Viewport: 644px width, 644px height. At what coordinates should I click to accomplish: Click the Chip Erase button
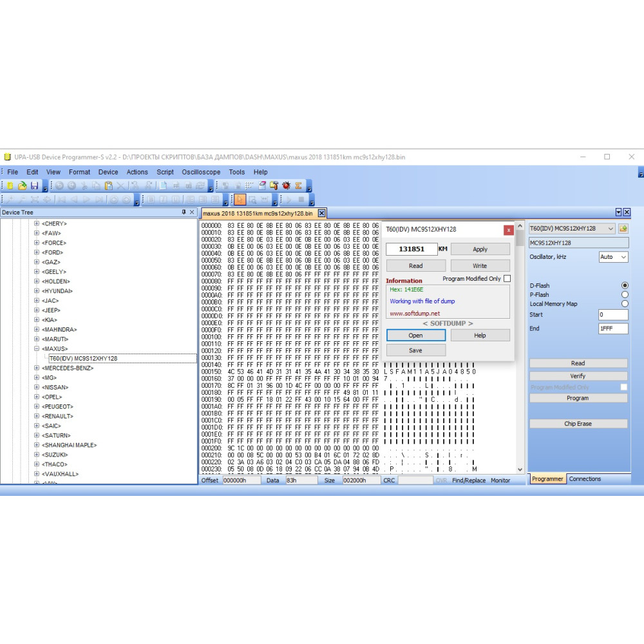pyautogui.click(x=578, y=424)
